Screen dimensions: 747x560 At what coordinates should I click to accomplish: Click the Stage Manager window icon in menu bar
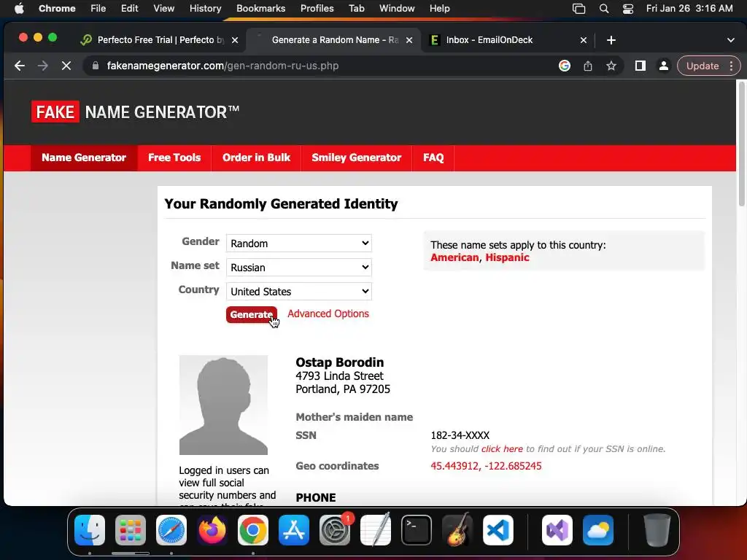point(578,9)
